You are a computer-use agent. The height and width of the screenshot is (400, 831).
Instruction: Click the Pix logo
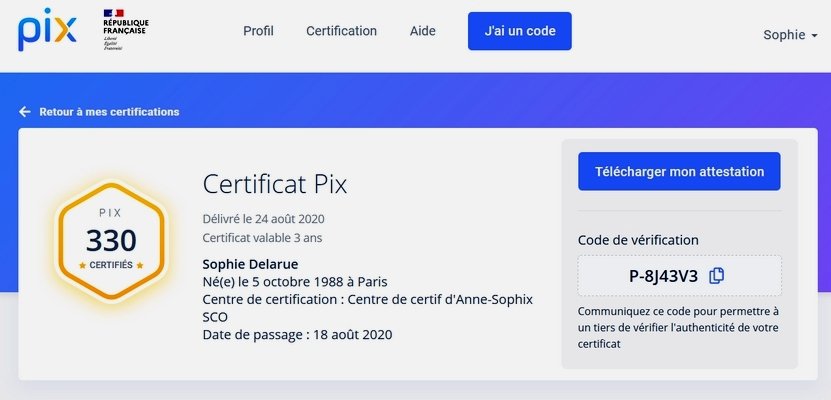click(x=47, y=30)
